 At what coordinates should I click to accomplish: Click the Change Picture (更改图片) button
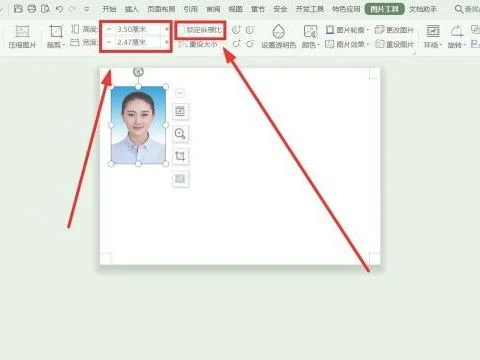coord(394,30)
